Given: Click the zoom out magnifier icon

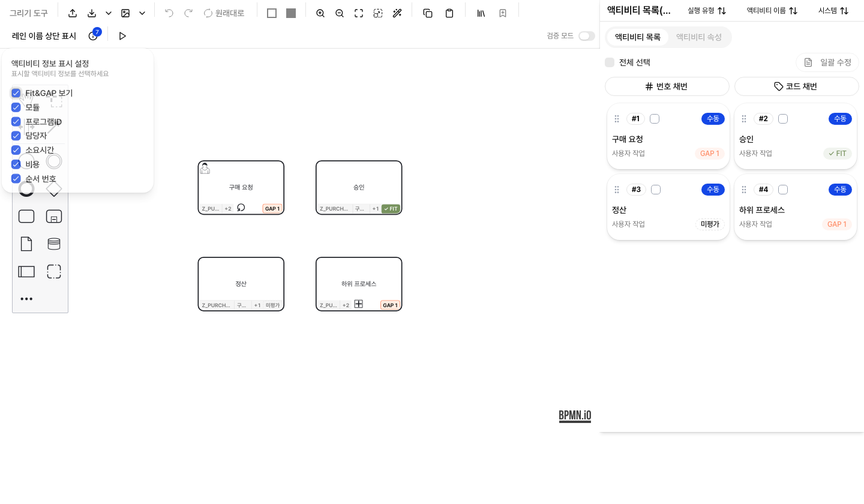Looking at the screenshot, I should (340, 13).
